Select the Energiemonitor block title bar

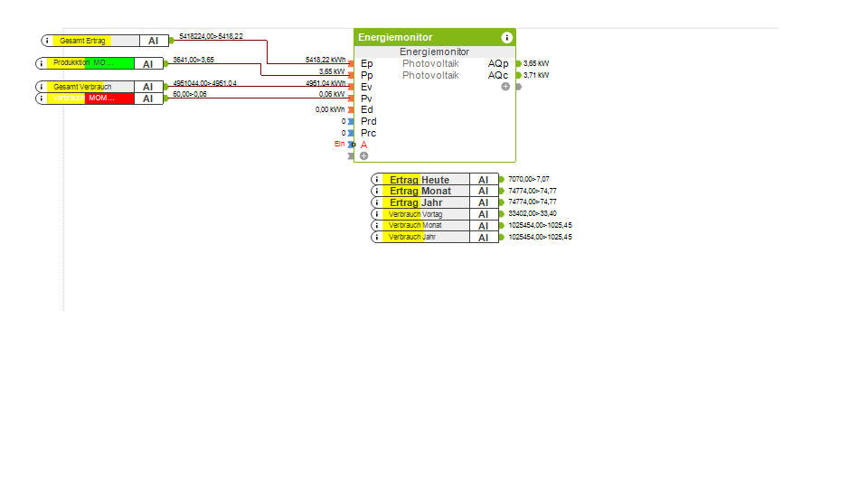435,38
